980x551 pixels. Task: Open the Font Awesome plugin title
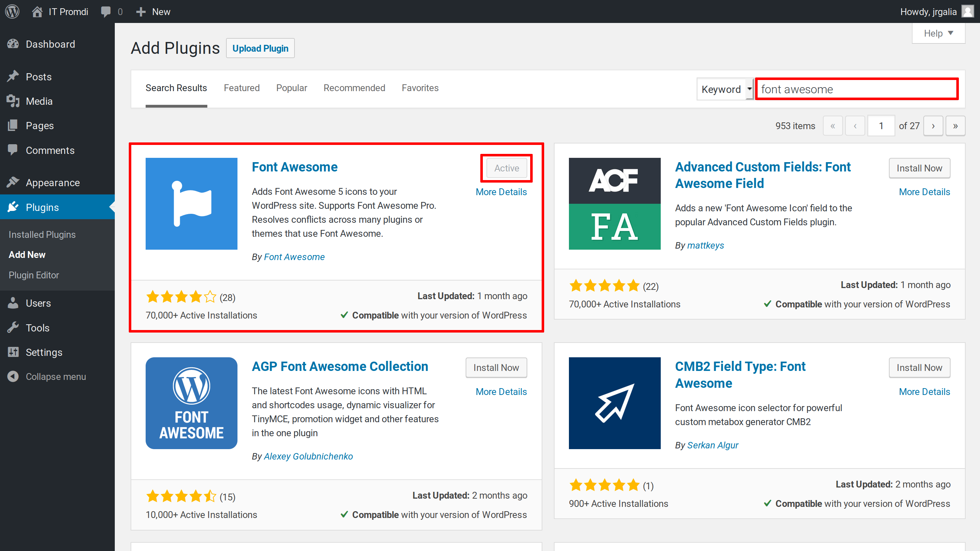[x=295, y=167]
